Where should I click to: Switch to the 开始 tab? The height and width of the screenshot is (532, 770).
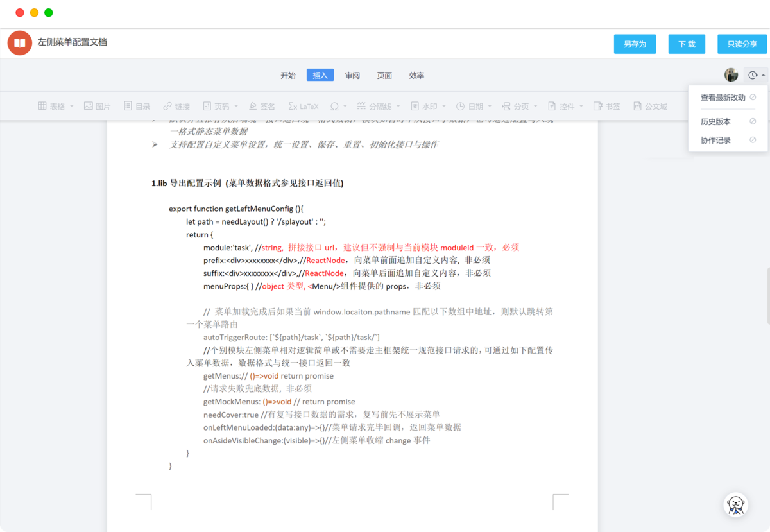288,75
